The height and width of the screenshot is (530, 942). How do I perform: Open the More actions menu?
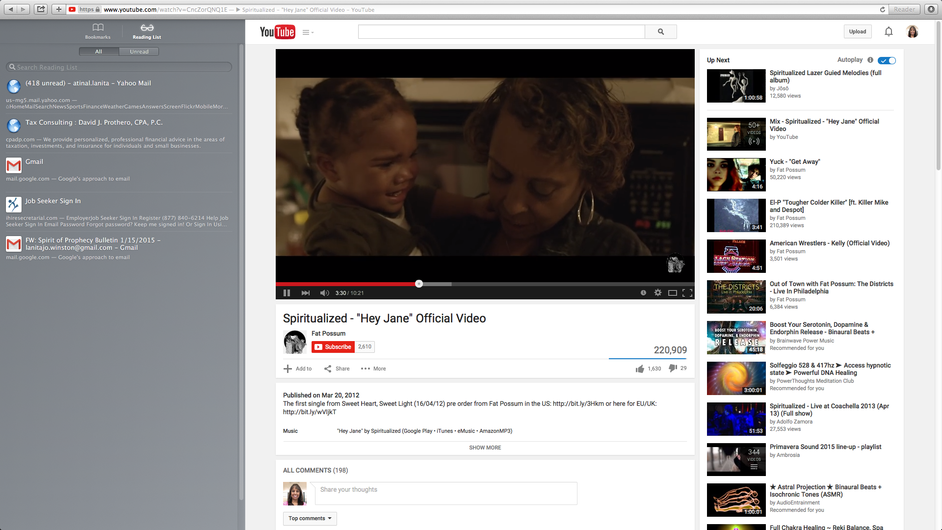[373, 368]
